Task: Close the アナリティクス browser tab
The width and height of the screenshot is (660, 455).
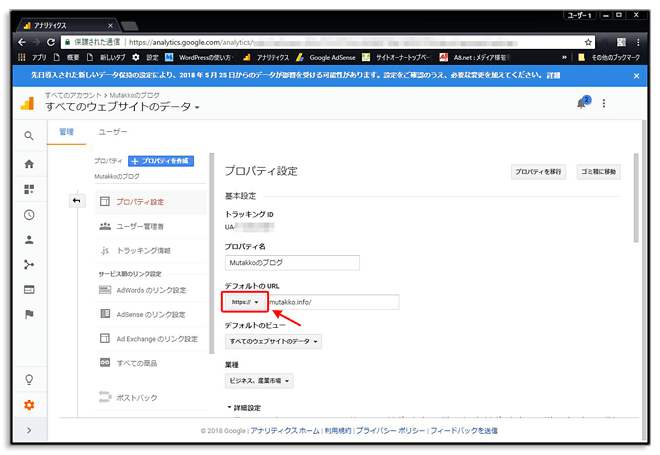Action: point(110,26)
